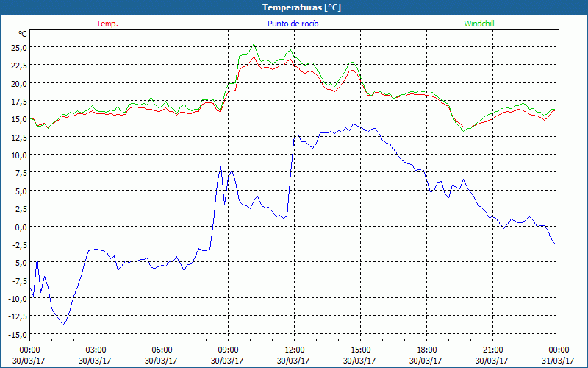This screenshot has height=368, width=588.
Task: Click the "06:00" x-axis time label
Action: [162, 350]
